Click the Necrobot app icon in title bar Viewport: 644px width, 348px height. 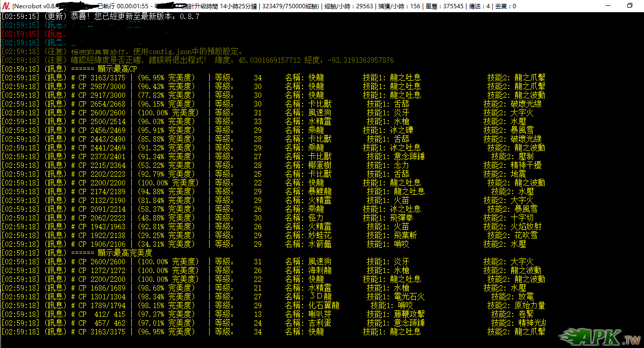click(x=6, y=6)
